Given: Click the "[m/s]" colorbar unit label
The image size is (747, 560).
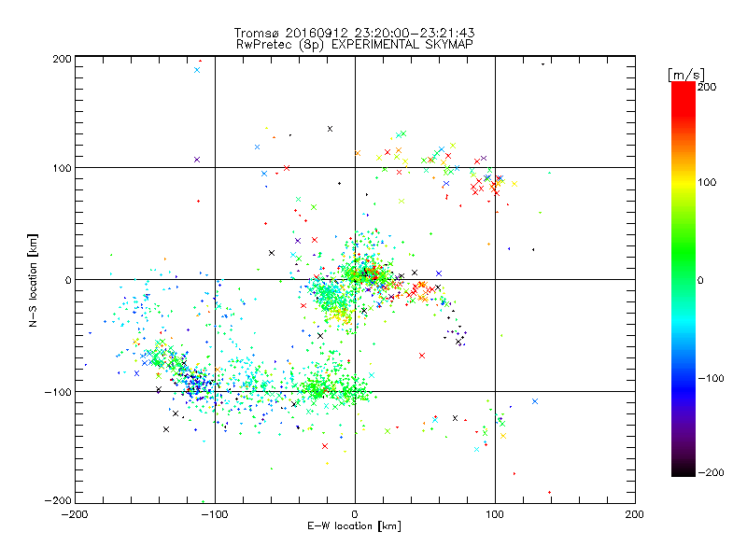Looking at the screenshot, I should [686, 75].
